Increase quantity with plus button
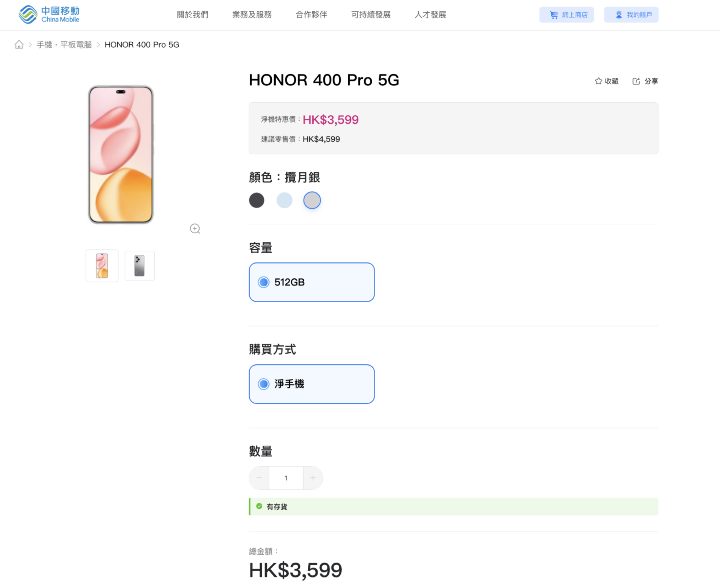This screenshot has height=583, width=720. pyautogui.click(x=313, y=478)
